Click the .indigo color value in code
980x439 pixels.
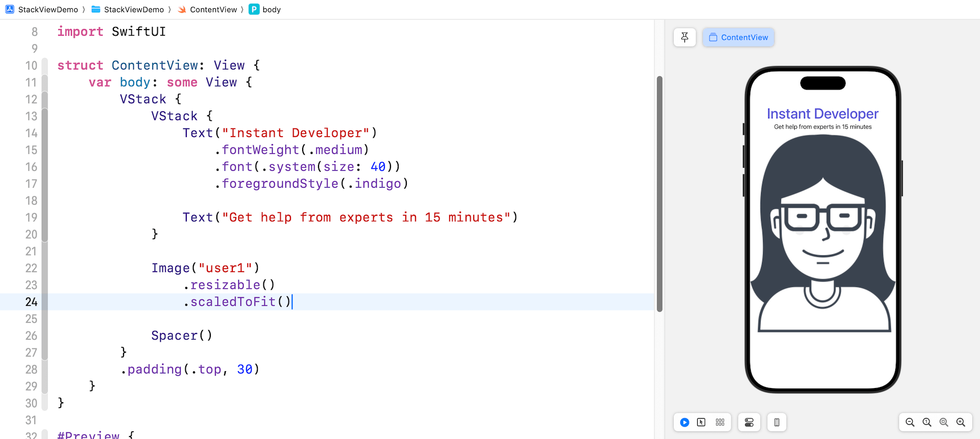[x=377, y=184]
